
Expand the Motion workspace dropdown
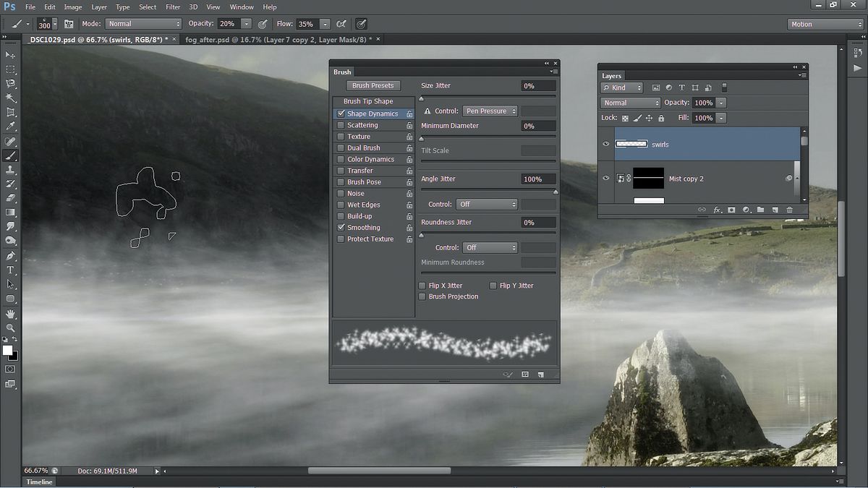(825, 24)
